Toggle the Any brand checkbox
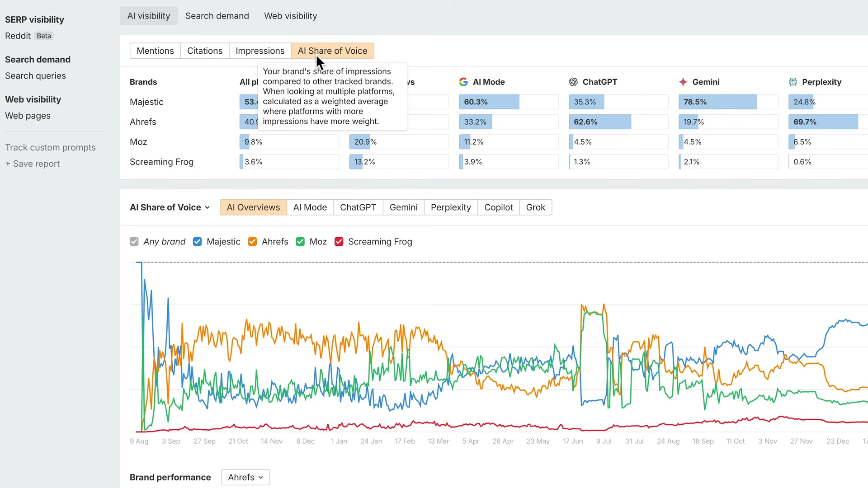This screenshot has height=488, width=868. pyautogui.click(x=134, y=242)
